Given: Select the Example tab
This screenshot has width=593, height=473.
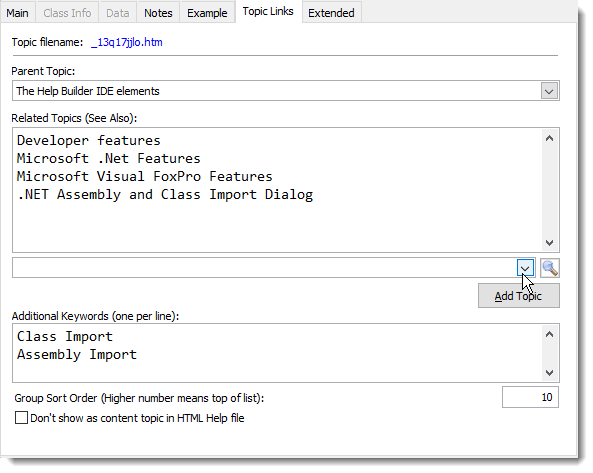Looking at the screenshot, I should pos(207,13).
